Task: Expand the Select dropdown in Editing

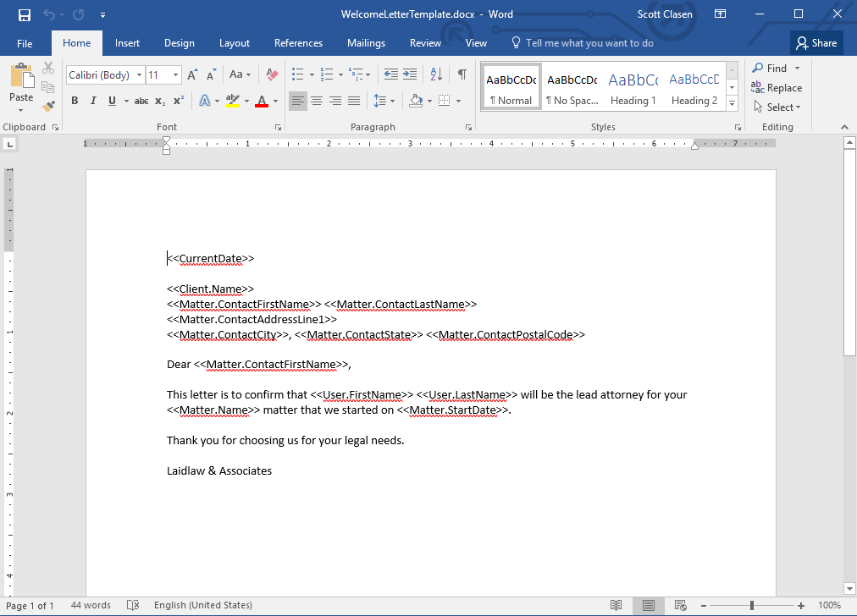Action: pyautogui.click(x=777, y=107)
